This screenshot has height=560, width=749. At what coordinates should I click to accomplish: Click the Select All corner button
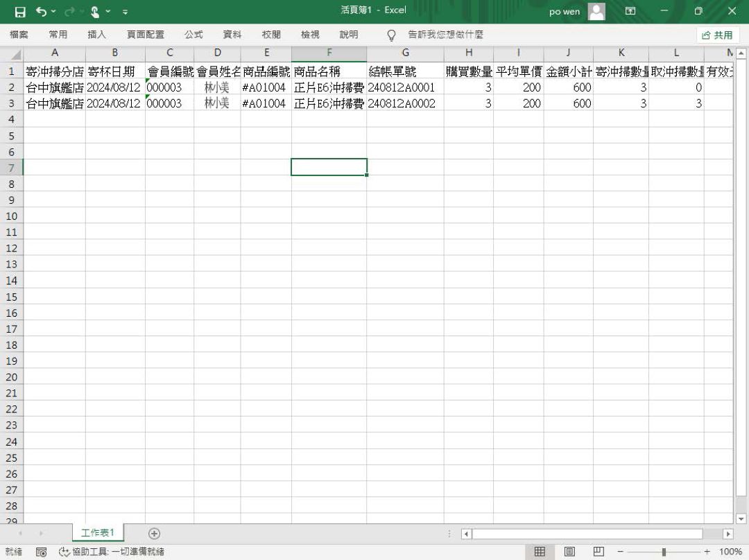pos(16,53)
